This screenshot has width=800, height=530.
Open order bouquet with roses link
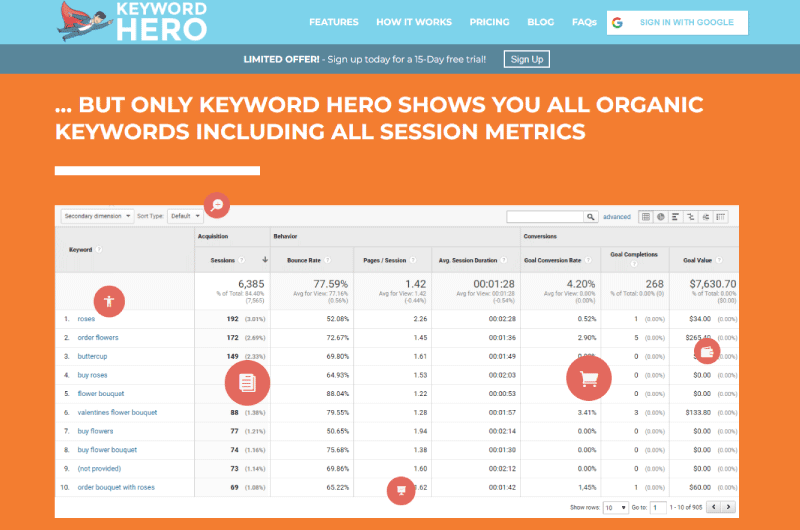(116, 487)
